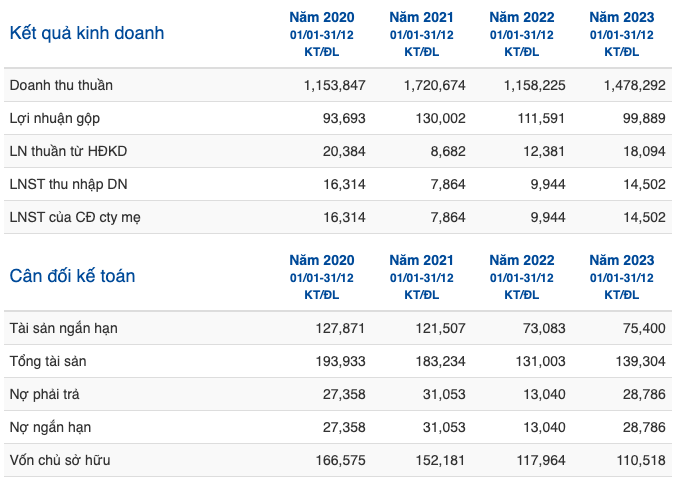Click the 2021 value 7,864 in LNST thu nhập DN

(448, 184)
